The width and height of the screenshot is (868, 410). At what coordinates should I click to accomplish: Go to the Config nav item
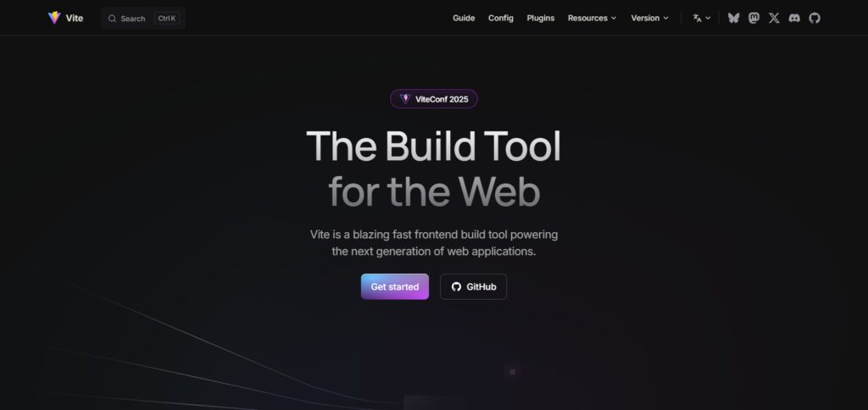pyautogui.click(x=500, y=19)
